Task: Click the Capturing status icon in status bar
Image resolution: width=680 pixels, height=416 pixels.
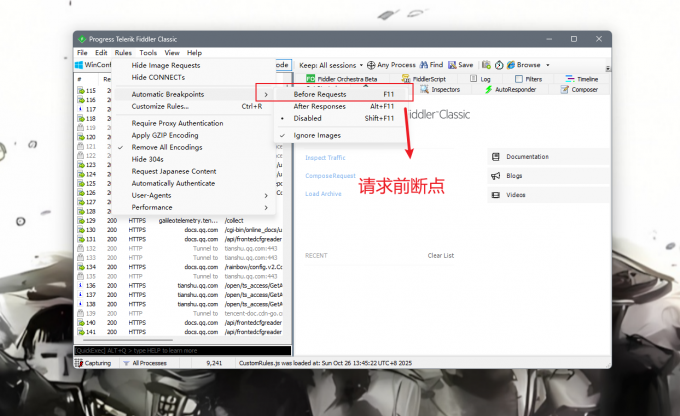Action: tap(80, 363)
